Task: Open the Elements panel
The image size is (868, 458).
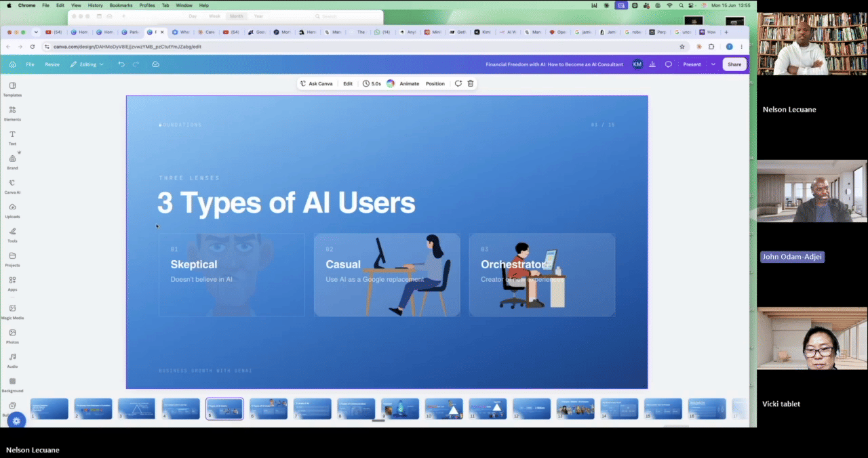Action: tap(12, 113)
